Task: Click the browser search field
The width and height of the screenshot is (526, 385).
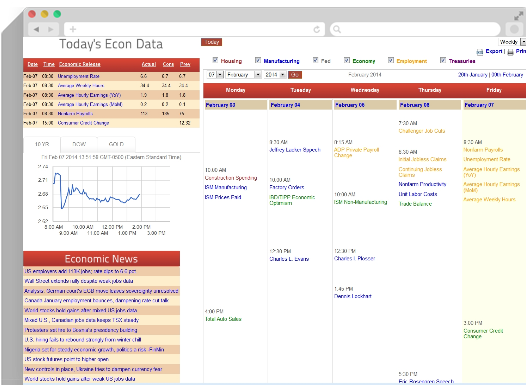Action: click(415, 29)
